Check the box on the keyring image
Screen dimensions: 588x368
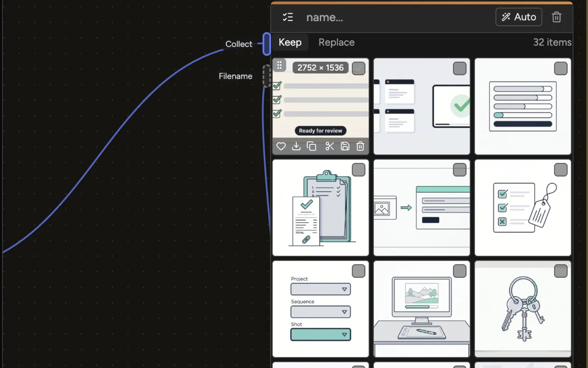tap(561, 271)
